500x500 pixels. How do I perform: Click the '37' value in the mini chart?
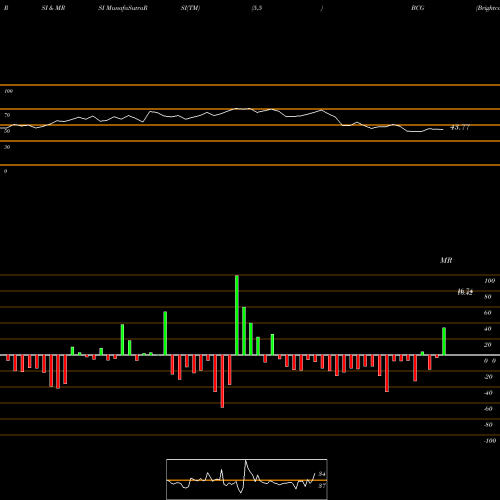tap(322, 486)
